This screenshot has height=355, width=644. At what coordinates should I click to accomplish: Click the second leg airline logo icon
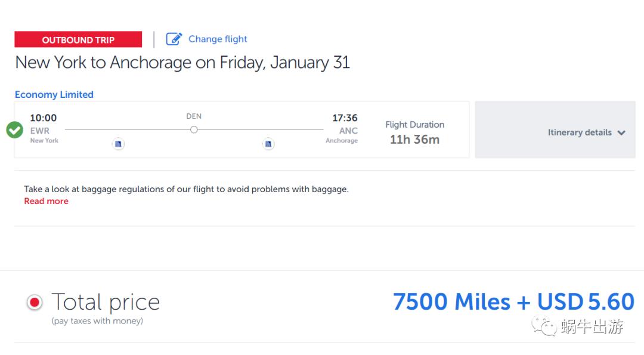(268, 144)
